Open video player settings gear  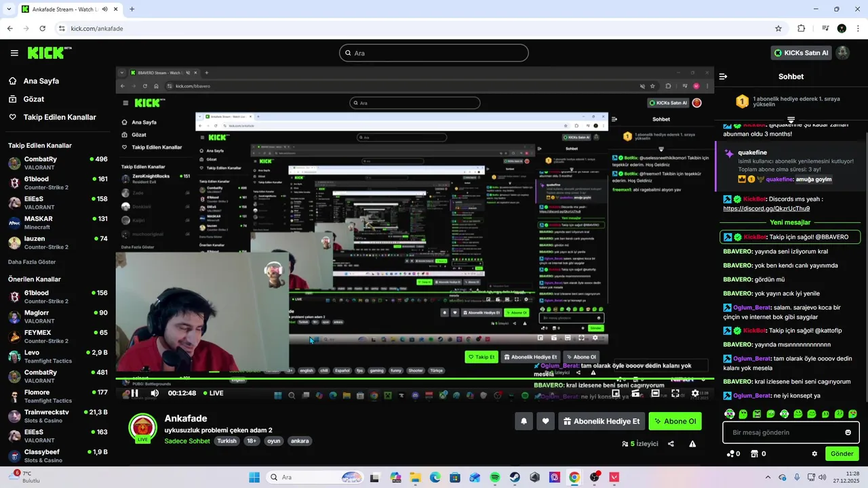pos(695,393)
